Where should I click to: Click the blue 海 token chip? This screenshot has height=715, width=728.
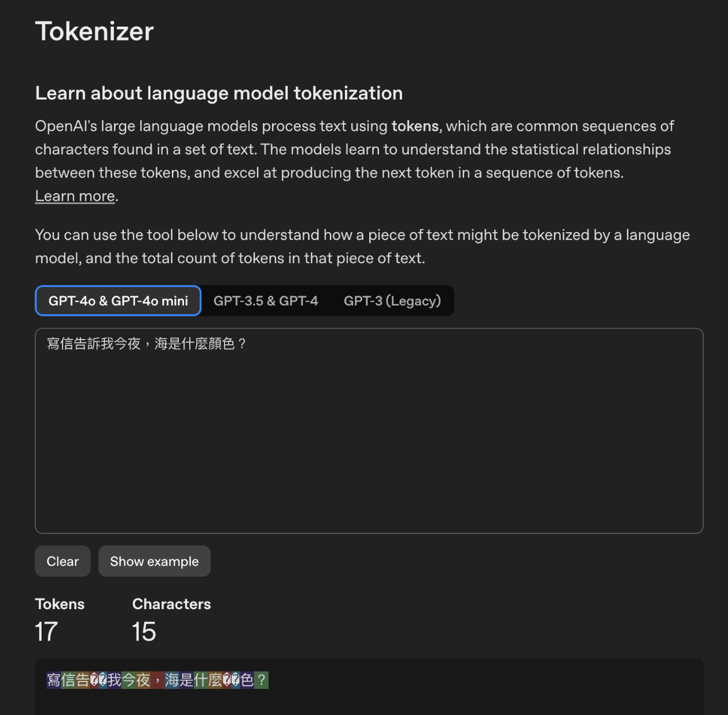172,680
